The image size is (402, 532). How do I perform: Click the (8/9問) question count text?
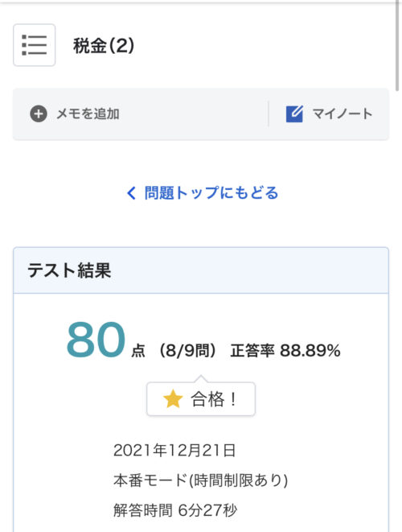(187, 350)
